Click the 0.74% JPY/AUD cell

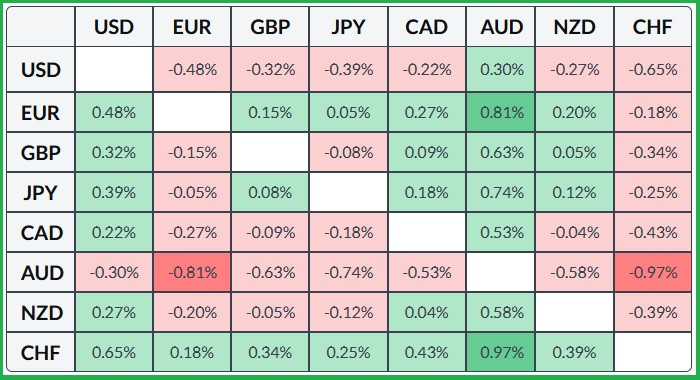(x=500, y=192)
